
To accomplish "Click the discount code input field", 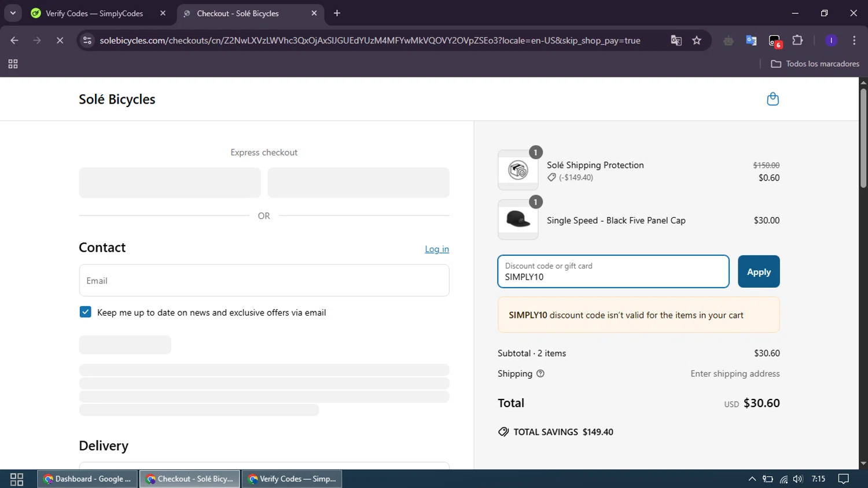I will coord(613,271).
